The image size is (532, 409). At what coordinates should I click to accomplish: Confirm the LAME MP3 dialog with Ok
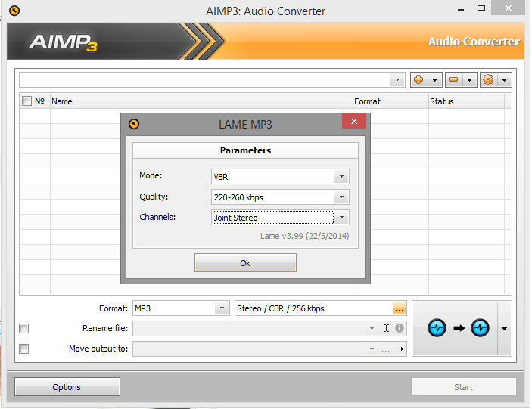coord(245,263)
